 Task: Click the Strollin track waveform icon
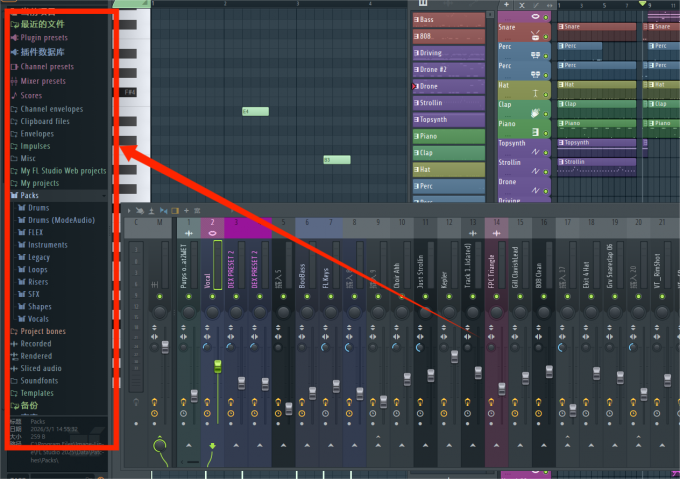coord(535,171)
